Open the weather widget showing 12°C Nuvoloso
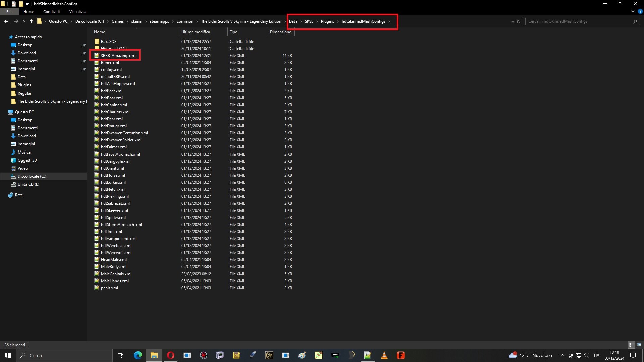The image size is (644, 362). point(530,355)
